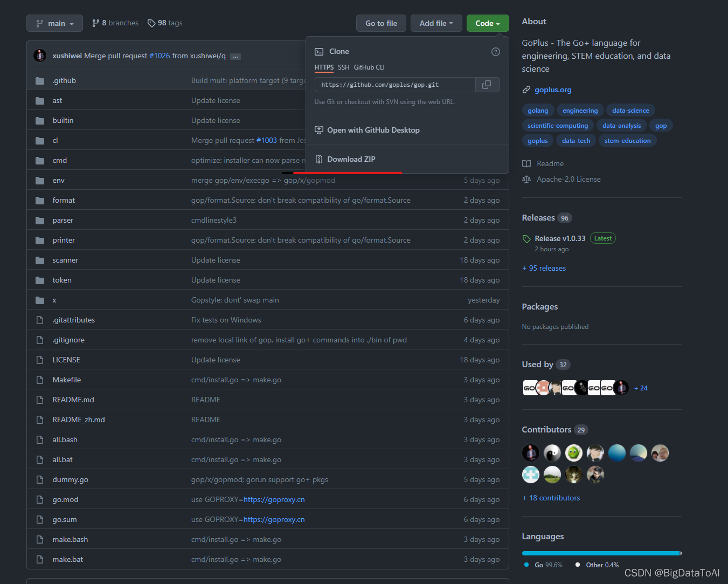Click the ast folder icon
The height and width of the screenshot is (584, 728).
(x=40, y=101)
